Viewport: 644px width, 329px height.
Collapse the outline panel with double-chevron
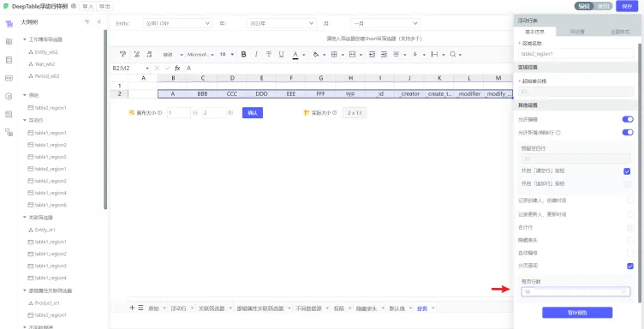(x=99, y=22)
